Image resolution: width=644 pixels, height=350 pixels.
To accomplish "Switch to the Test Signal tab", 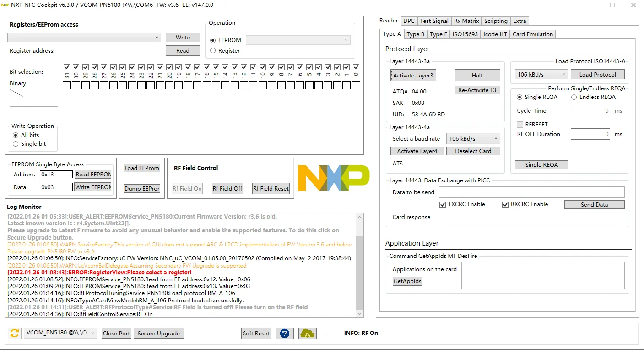I will pos(434,21).
